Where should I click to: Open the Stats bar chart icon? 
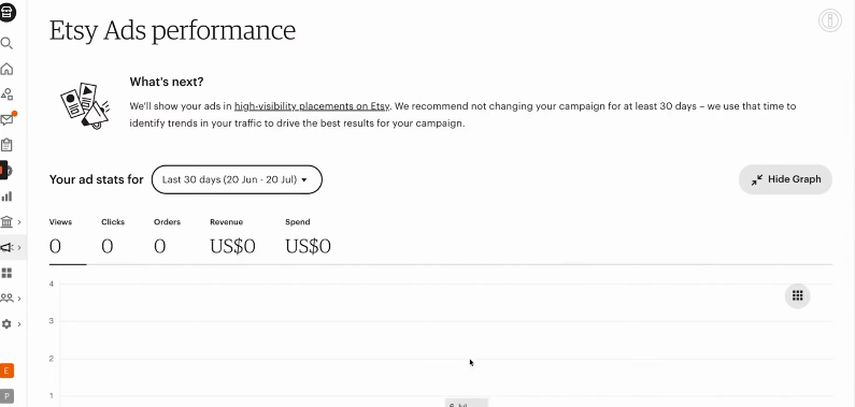(7, 196)
